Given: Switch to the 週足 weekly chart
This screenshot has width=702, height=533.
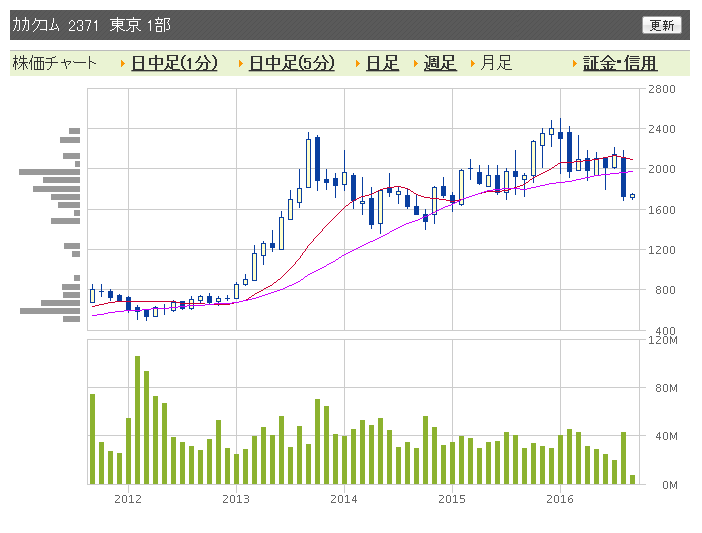Looking at the screenshot, I should point(440,63).
